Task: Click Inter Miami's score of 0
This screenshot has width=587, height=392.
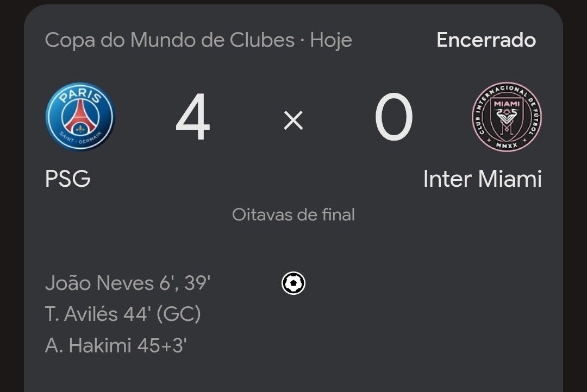Action: [394, 117]
